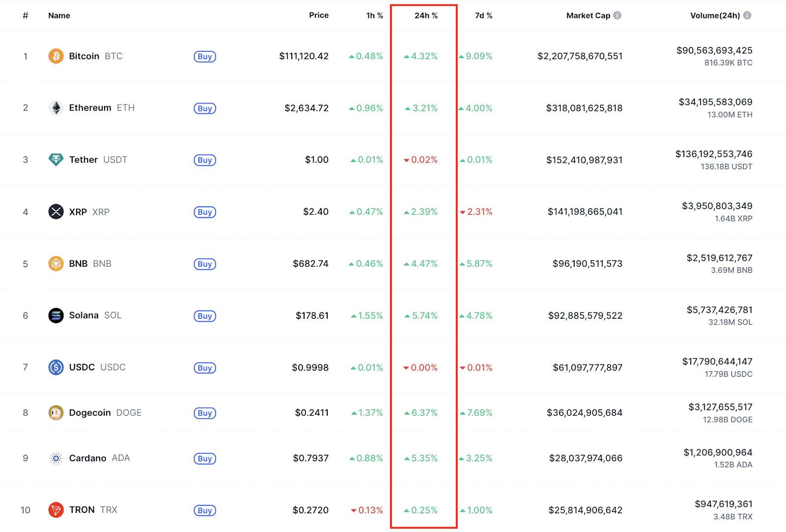This screenshot has width=786, height=532.
Task: Open the Bitcoin name link
Action: [84, 56]
